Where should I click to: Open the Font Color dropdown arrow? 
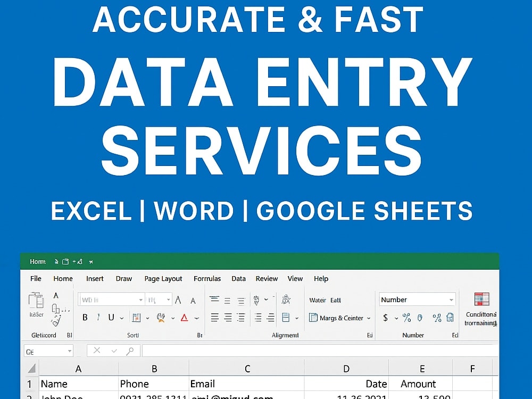click(196, 318)
